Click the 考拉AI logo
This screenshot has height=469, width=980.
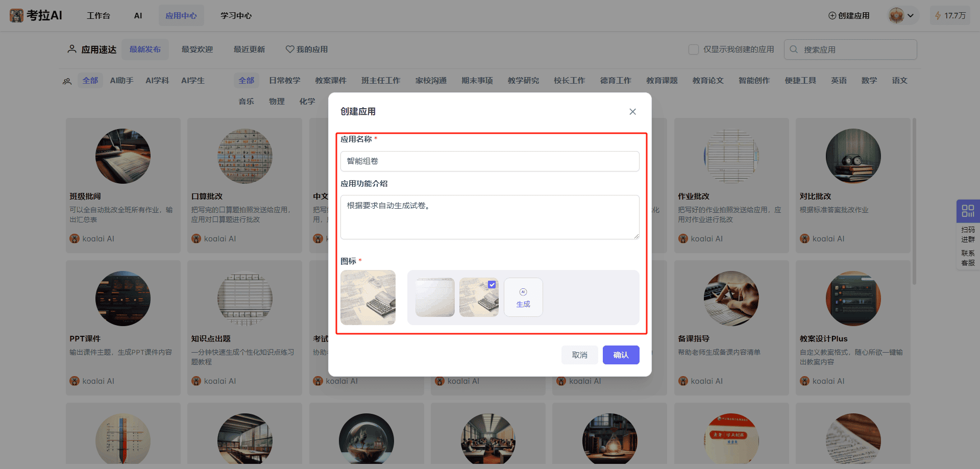tap(36, 15)
